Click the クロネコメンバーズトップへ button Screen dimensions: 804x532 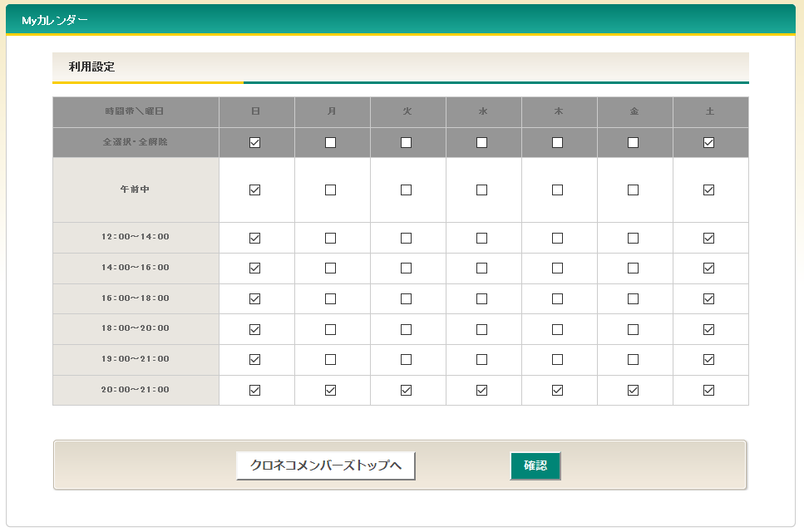pos(326,466)
